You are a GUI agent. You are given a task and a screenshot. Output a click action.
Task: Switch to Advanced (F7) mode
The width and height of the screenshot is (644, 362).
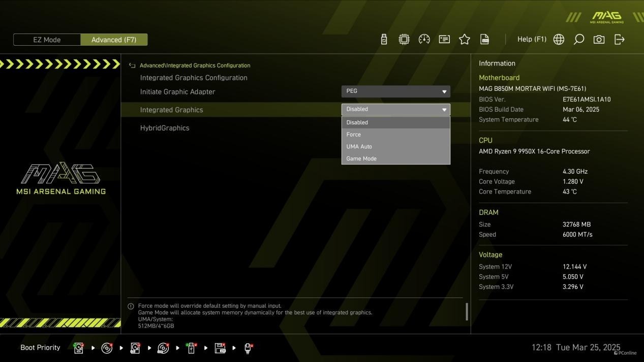(x=114, y=40)
